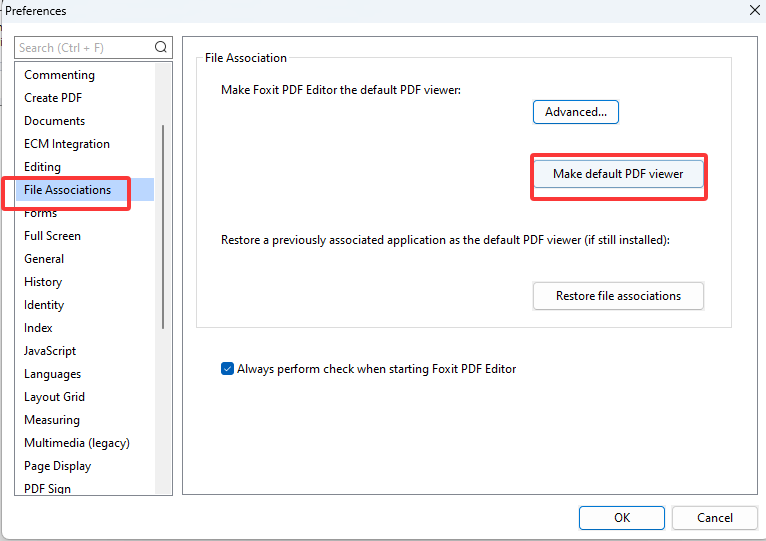Screen dimensions: 766x541
Task: Confirm with the OK button
Action: coord(621,518)
